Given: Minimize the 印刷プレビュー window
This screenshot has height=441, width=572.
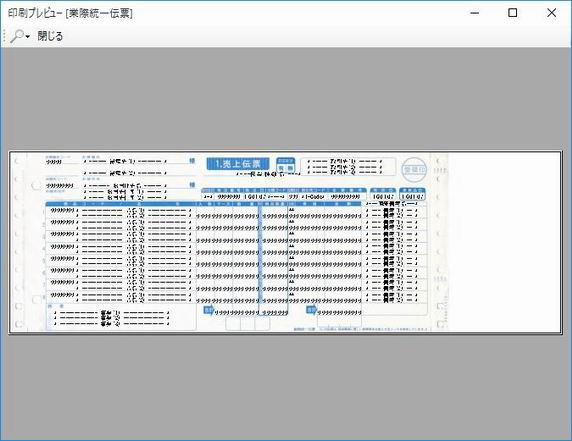Looking at the screenshot, I should click(x=475, y=13).
